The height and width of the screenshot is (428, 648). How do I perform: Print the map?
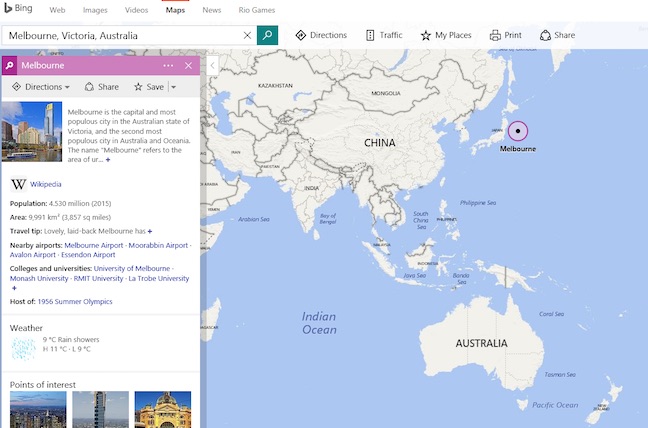pyautogui.click(x=505, y=36)
